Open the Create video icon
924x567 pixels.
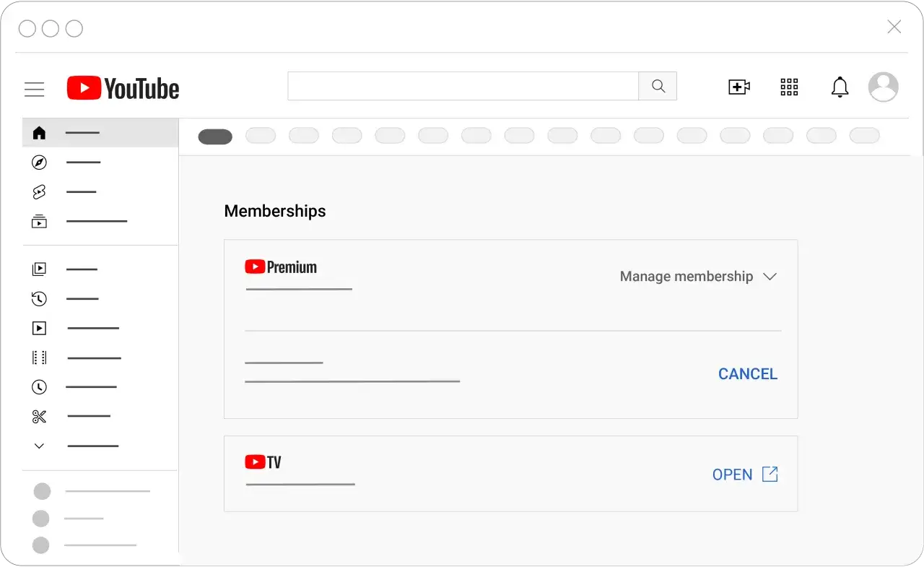pos(738,87)
